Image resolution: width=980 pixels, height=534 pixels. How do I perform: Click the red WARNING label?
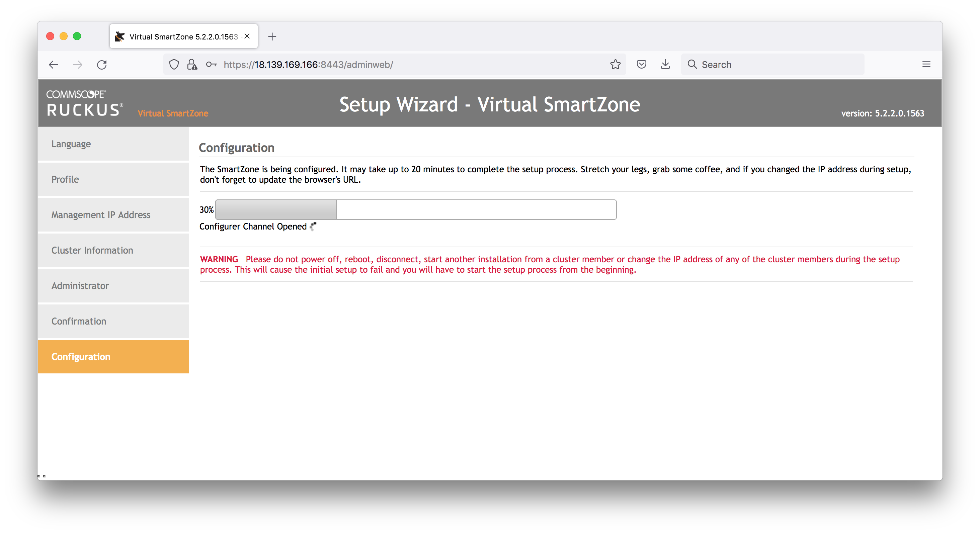tap(219, 259)
